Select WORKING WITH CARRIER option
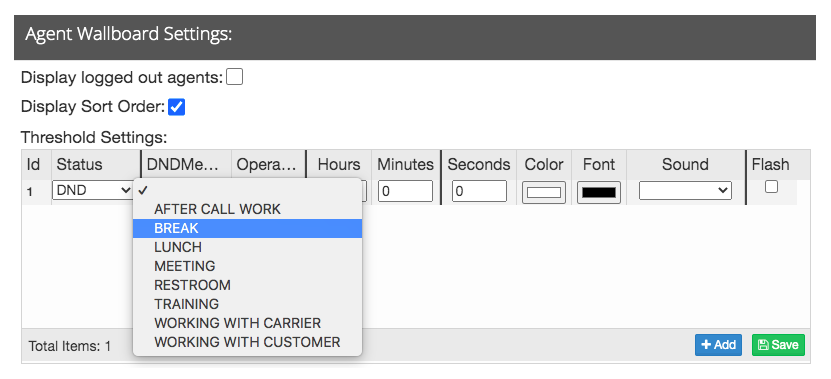Image resolution: width=831 pixels, height=379 pixels. tap(247, 323)
